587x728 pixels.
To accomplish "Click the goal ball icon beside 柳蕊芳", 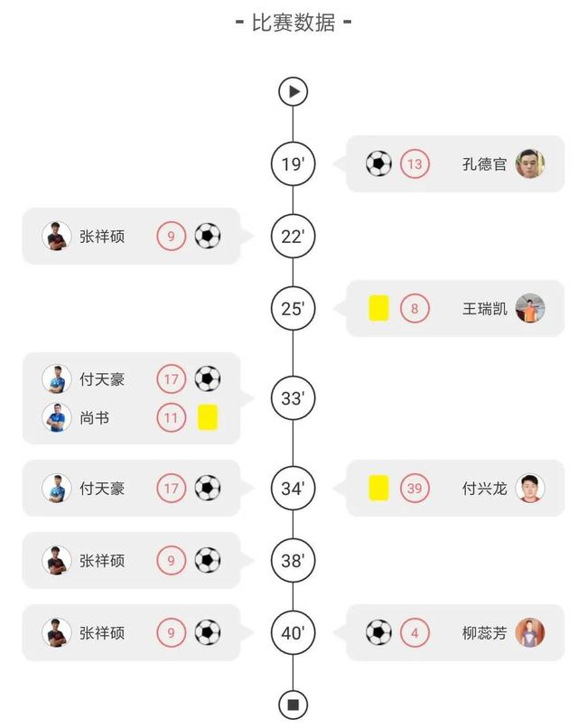I will [x=378, y=633].
